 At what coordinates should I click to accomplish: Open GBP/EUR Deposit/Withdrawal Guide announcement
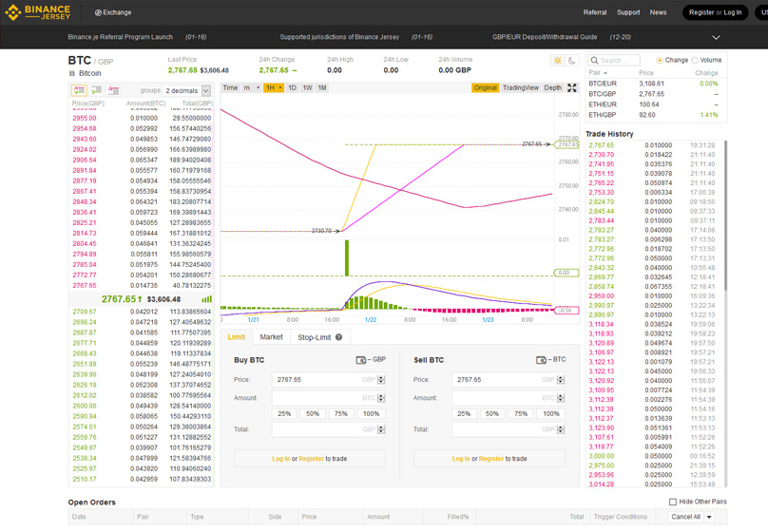(545, 37)
